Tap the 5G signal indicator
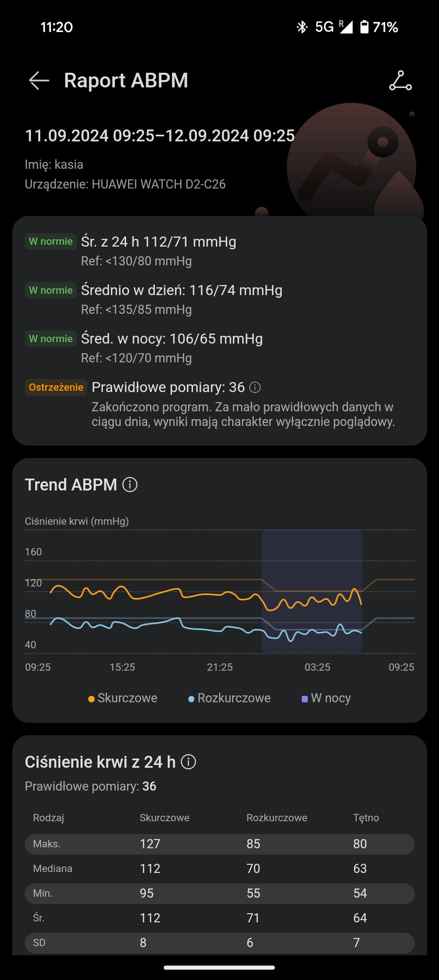This screenshot has width=439, height=980. 325,27
